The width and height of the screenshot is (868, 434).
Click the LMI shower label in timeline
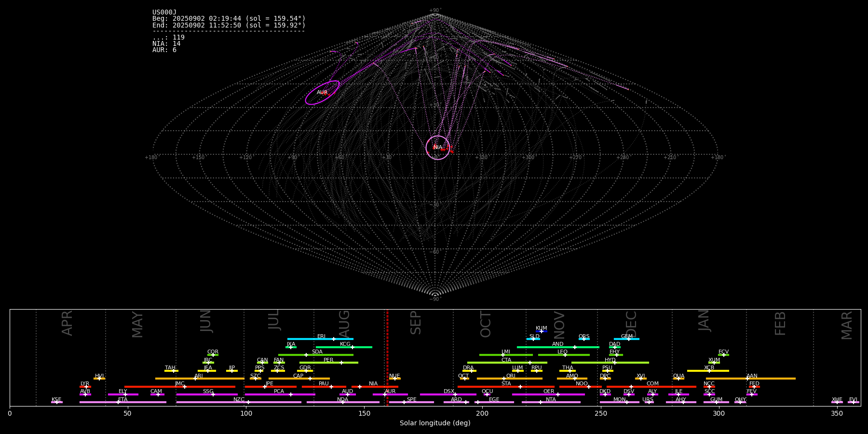click(505, 352)
